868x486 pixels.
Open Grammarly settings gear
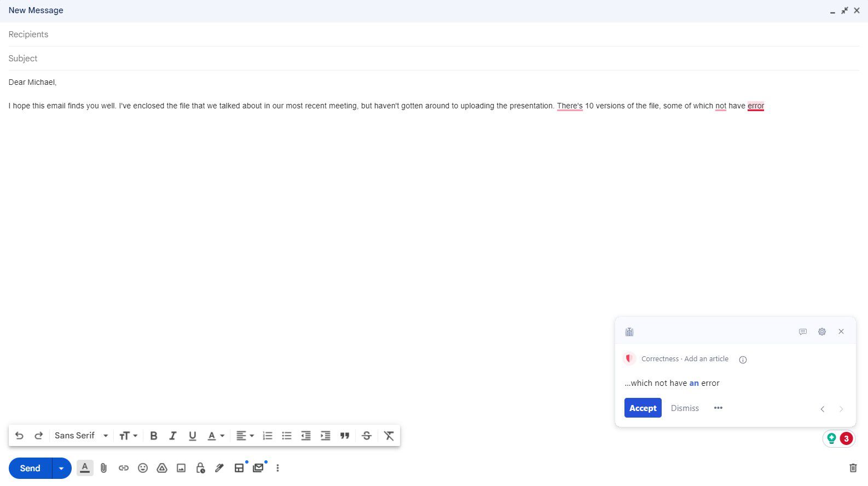click(822, 332)
